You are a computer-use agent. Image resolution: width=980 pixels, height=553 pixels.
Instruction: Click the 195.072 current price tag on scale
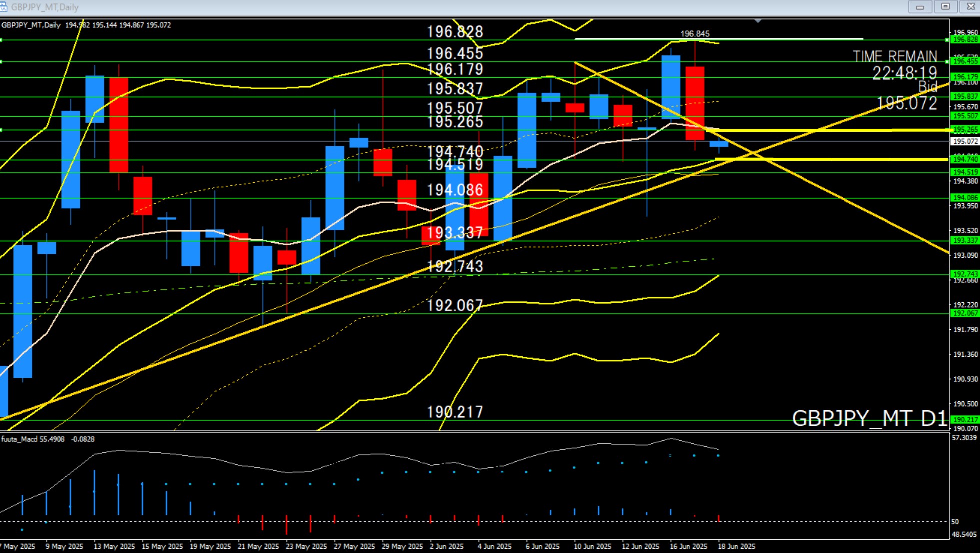pos(965,141)
